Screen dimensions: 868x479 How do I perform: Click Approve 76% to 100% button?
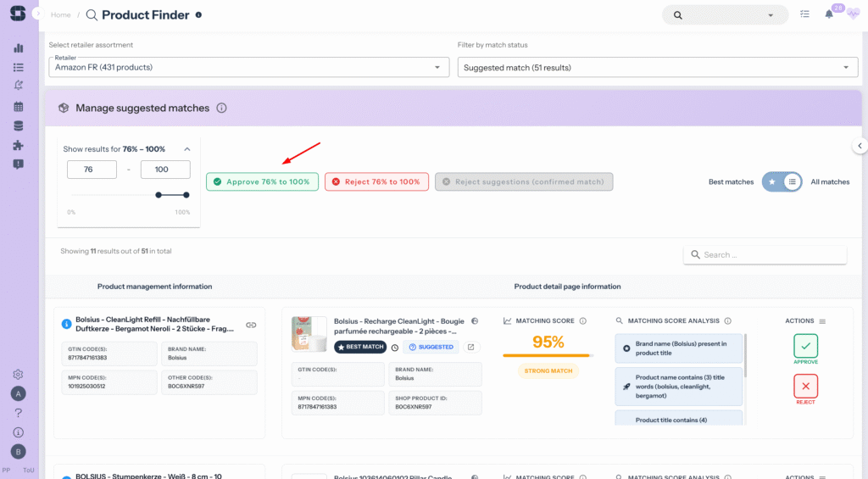262,181
